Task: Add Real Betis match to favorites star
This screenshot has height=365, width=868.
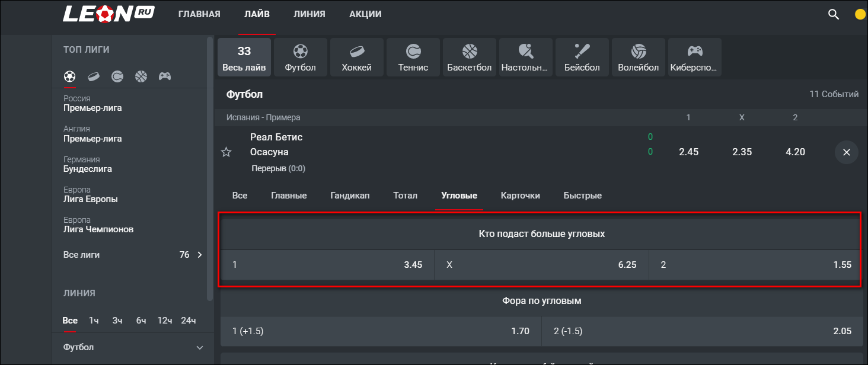Action: coord(226,152)
